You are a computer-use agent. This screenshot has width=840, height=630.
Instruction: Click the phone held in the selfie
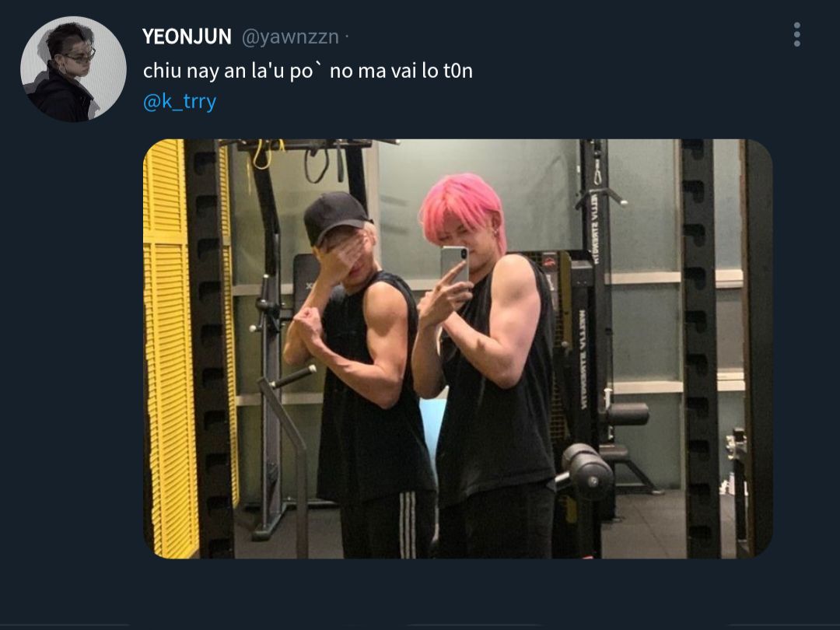coord(453,264)
